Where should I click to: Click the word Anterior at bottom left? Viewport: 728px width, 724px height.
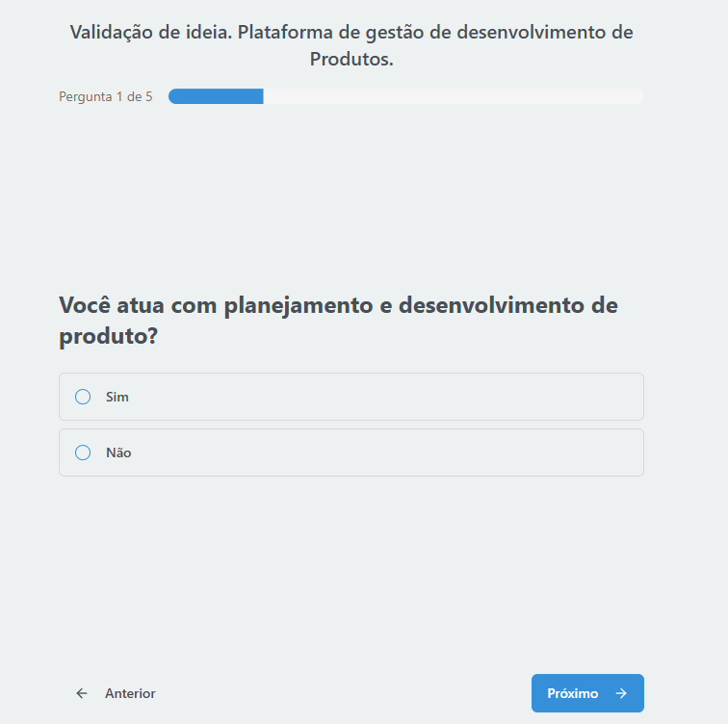click(x=130, y=693)
